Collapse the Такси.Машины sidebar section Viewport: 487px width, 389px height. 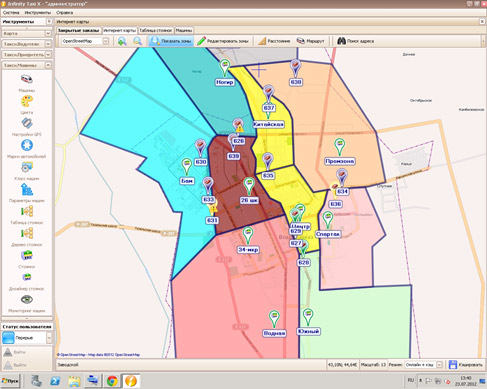[x=48, y=65]
